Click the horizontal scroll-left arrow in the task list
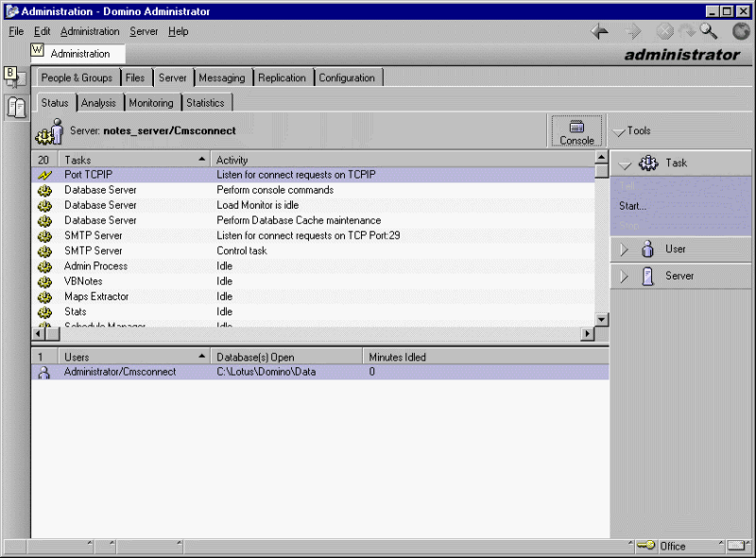The image size is (756, 558). (x=39, y=333)
